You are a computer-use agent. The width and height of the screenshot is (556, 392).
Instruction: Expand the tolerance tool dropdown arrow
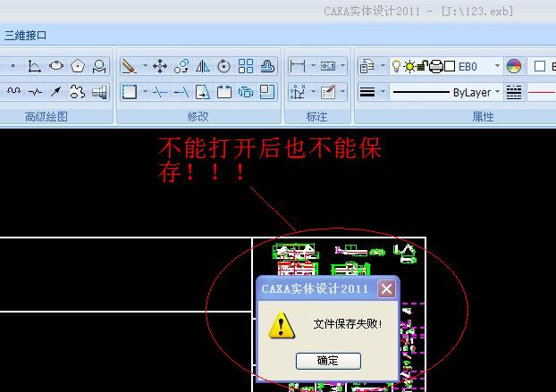coord(342,65)
